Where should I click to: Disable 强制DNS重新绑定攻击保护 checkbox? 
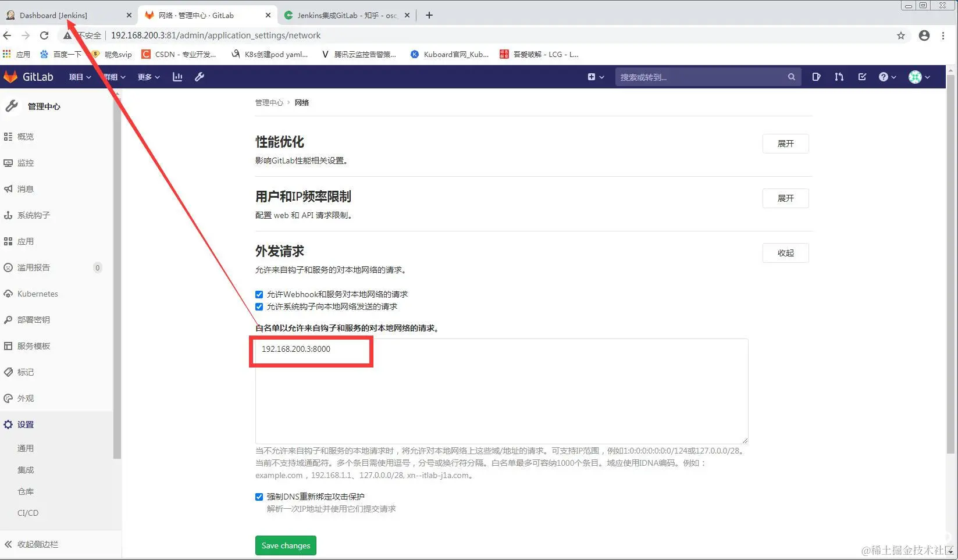[x=259, y=497]
